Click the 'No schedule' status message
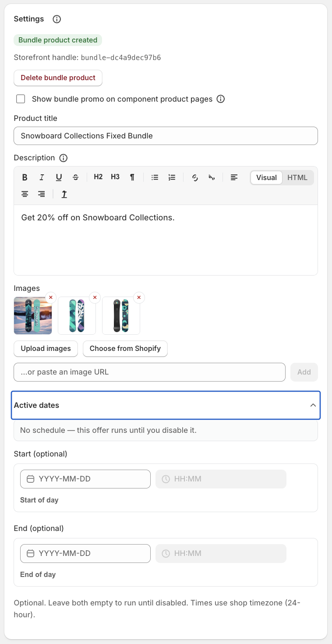 (166, 430)
